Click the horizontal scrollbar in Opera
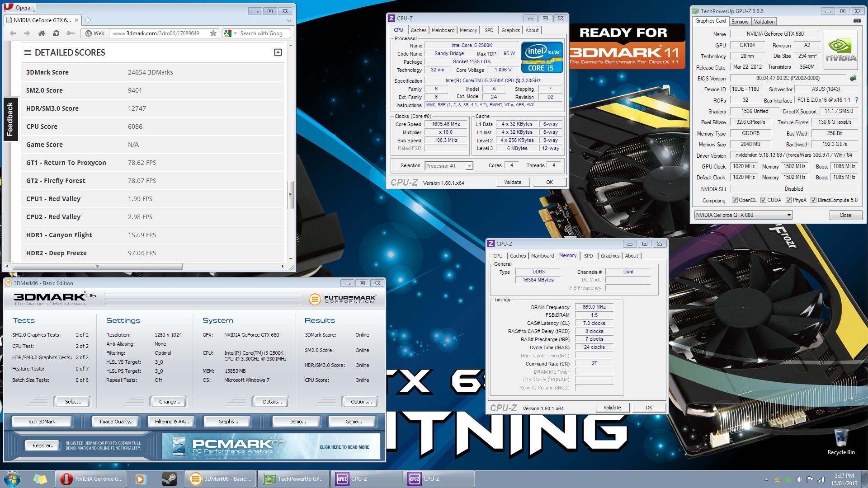 click(97, 266)
